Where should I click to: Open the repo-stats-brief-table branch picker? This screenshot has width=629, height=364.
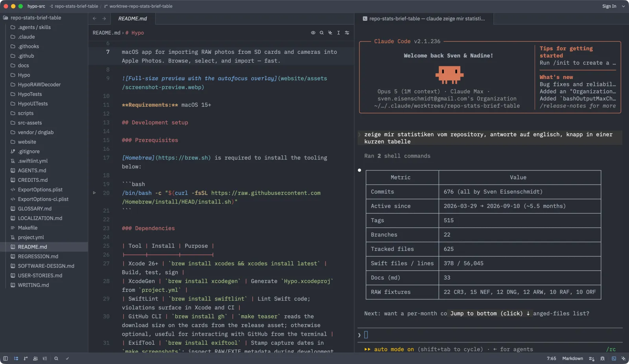click(74, 6)
